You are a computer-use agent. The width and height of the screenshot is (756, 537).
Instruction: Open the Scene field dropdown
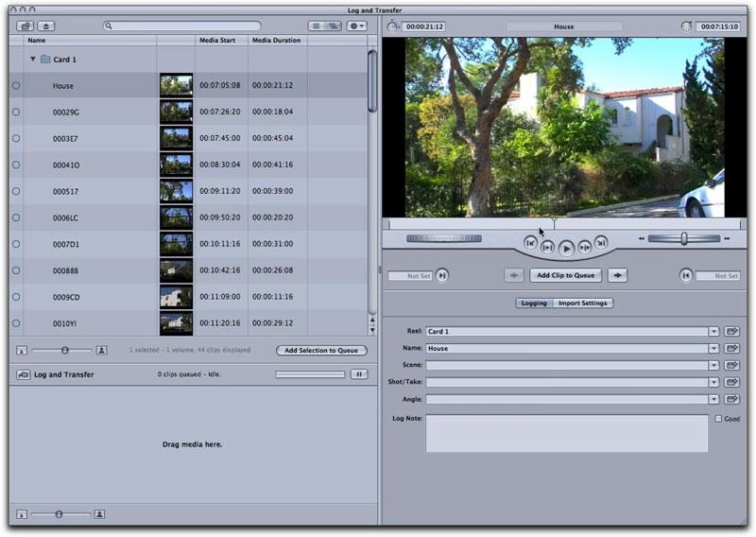point(713,365)
